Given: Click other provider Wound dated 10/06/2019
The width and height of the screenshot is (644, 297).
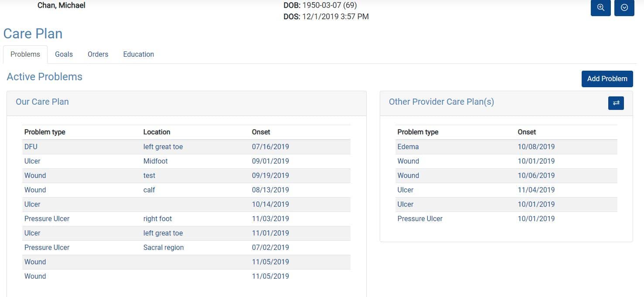Looking at the screenshot, I should pos(506,175).
